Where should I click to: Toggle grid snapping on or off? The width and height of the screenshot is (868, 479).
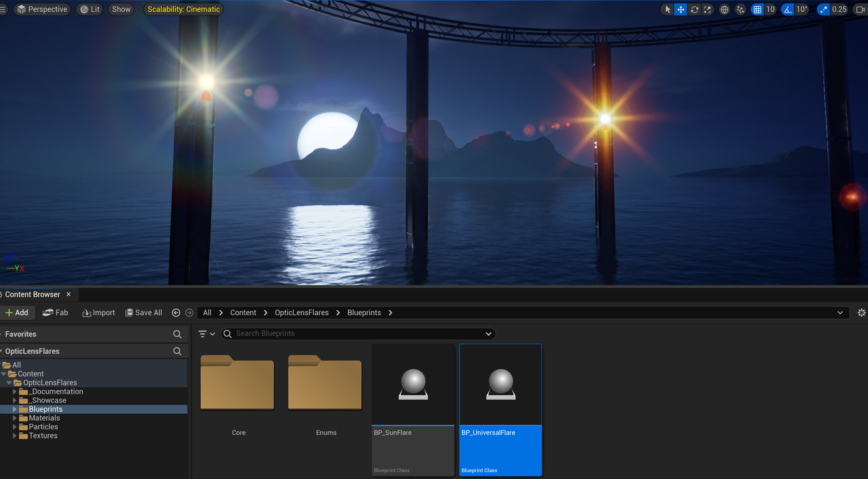(x=757, y=9)
